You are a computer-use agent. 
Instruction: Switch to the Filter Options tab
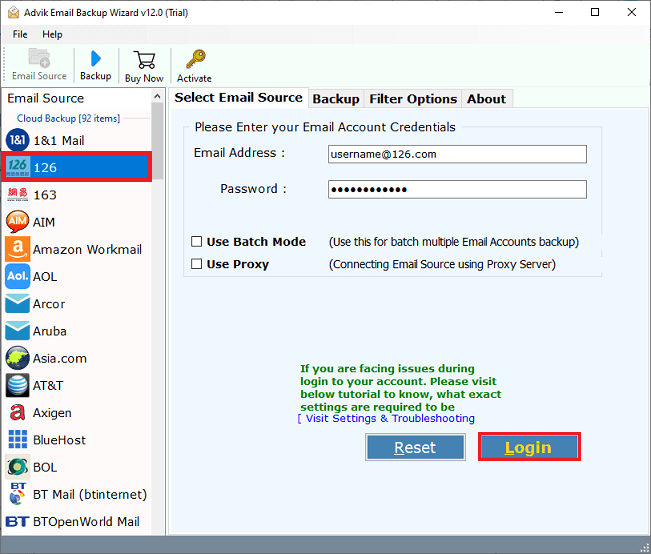413,99
